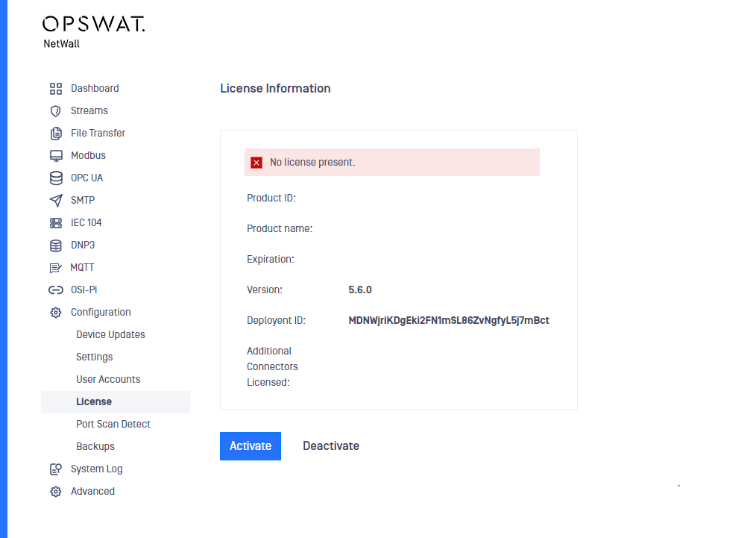Go to Streams in the sidebar
Image resolution: width=756 pixels, height=538 pixels.
[x=89, y=110]
